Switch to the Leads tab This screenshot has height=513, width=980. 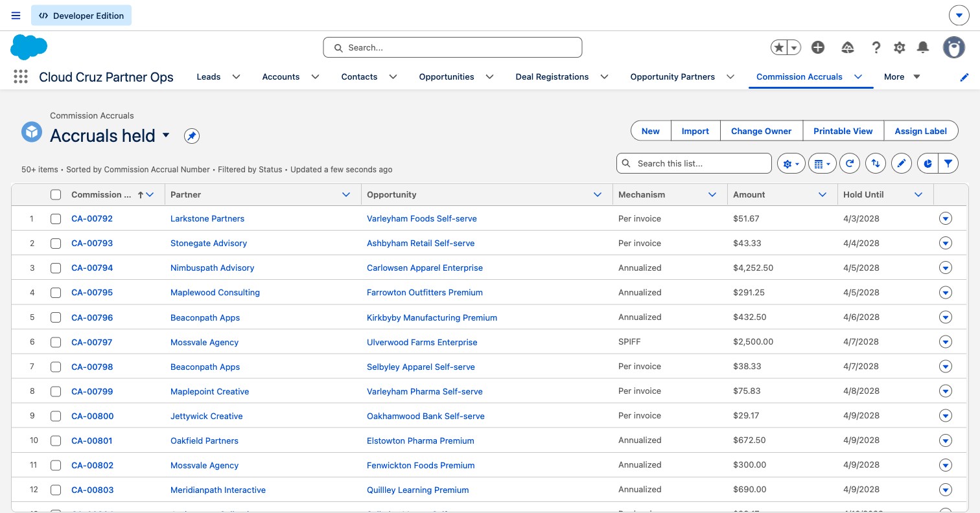[209, 77]
